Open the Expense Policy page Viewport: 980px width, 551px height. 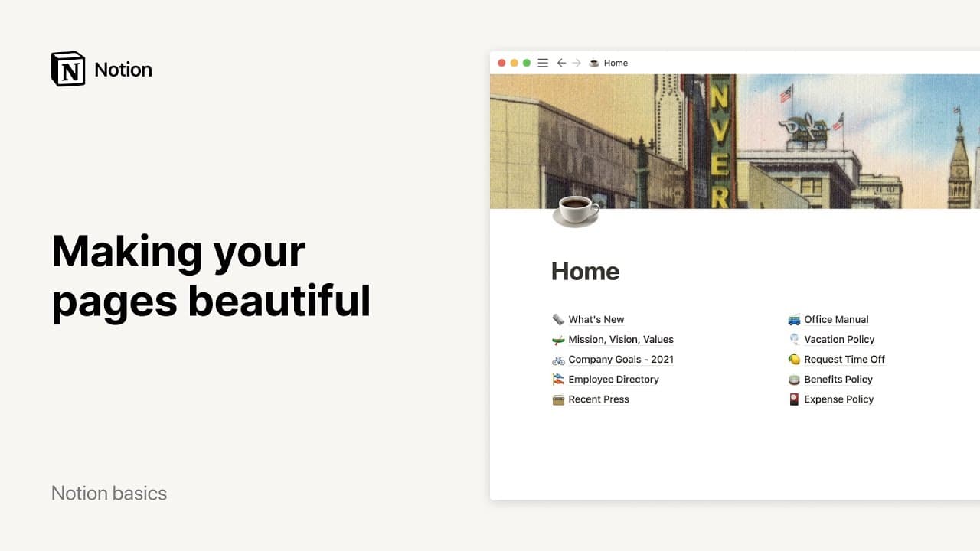tap(838, 399)
